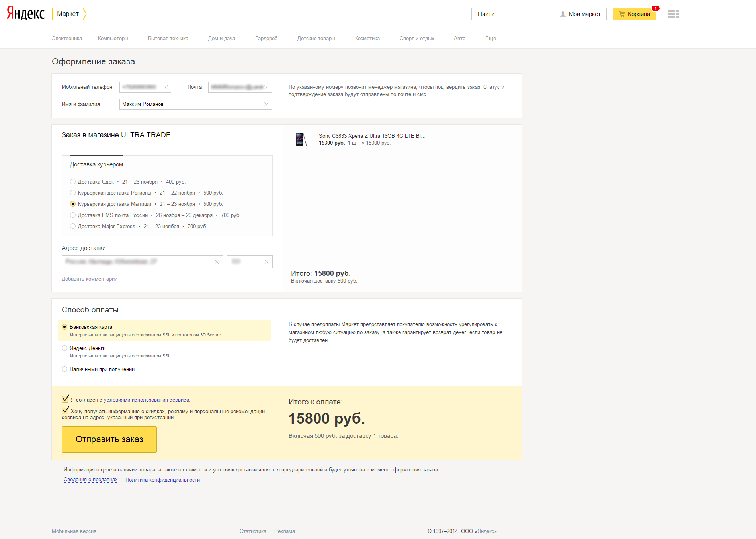Open Компьютеры category

click(x=113, y=39)
